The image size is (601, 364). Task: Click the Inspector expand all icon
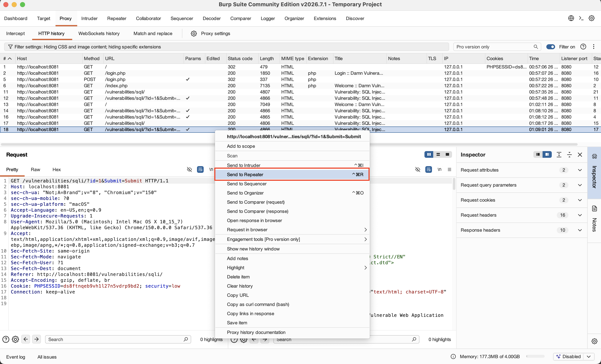coord(559,154)
